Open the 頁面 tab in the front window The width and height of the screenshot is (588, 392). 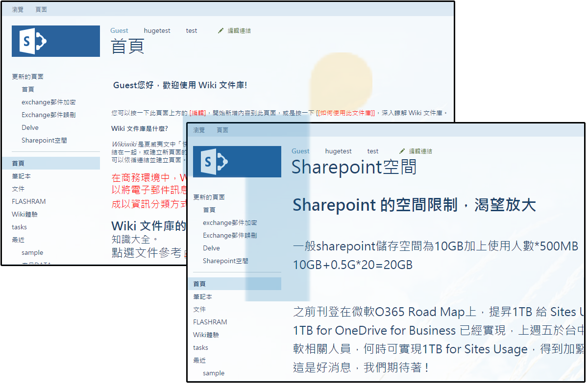222,130
